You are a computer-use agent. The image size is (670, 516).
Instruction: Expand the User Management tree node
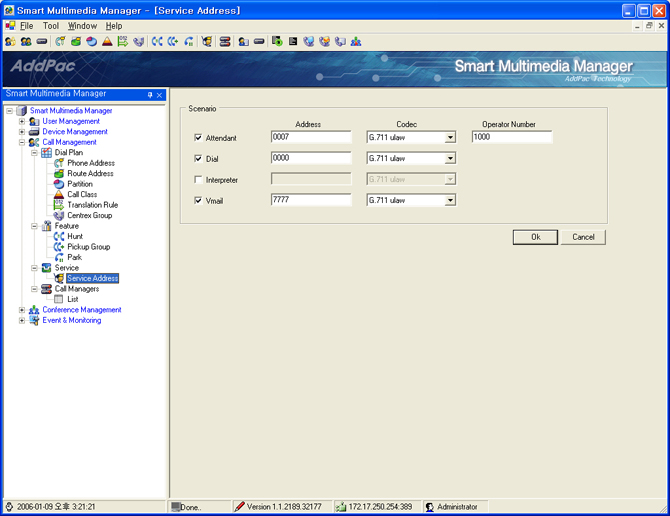[22, 121]
